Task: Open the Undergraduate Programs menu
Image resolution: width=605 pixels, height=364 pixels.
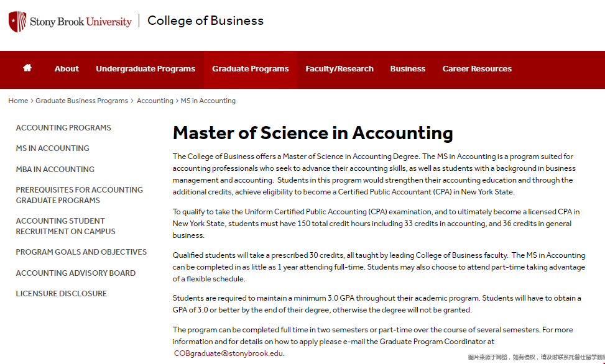Action: pyautogui.click(x=145, y=68)
